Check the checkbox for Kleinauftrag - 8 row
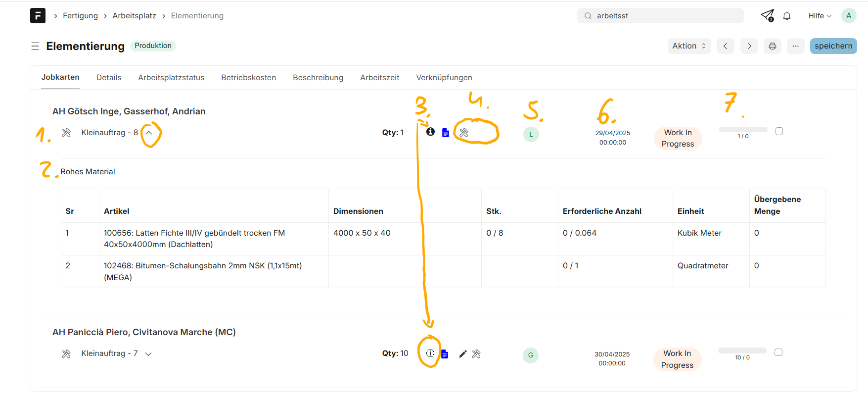The image size is (868, 403). (779, 131)
